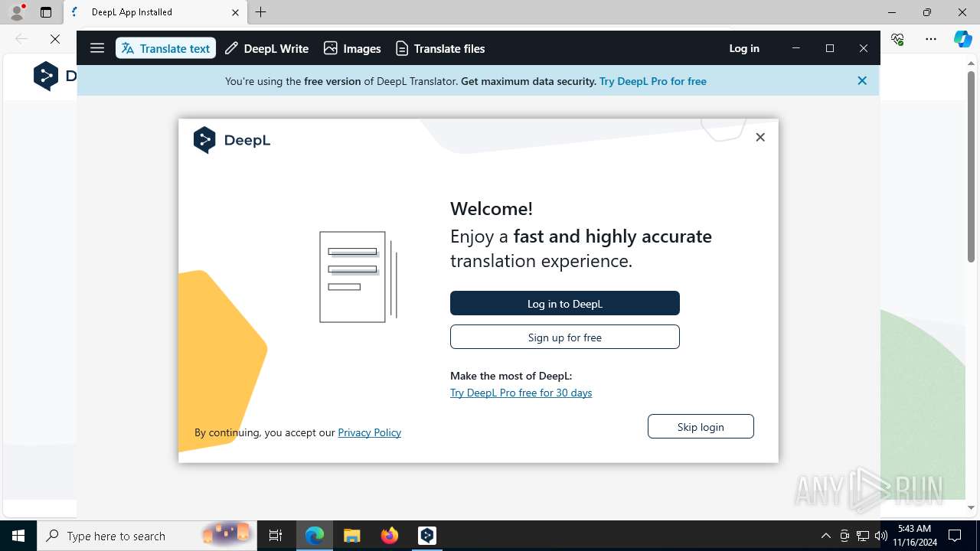Open the DeepL Write tab

pyautogui.click(x=266, y=48)
